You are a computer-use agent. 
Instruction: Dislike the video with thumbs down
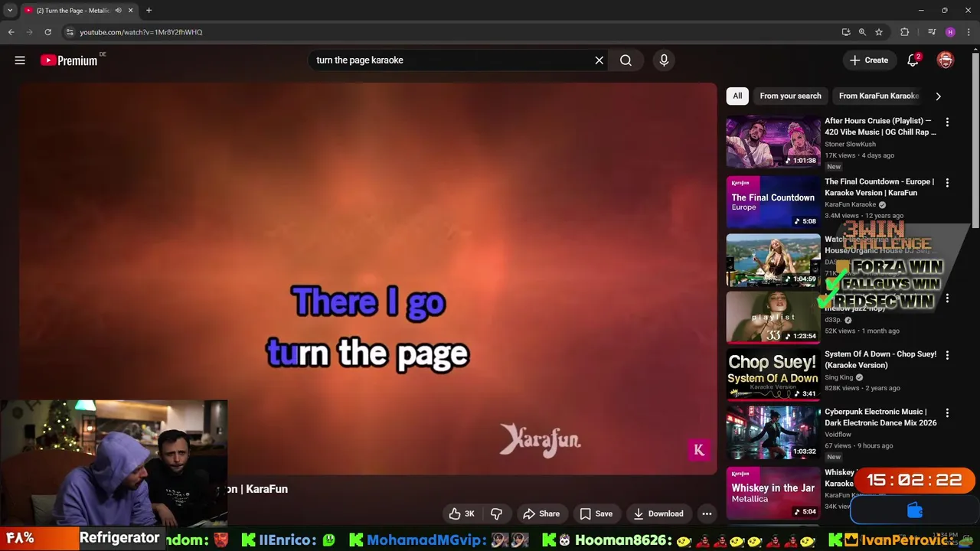496,514
